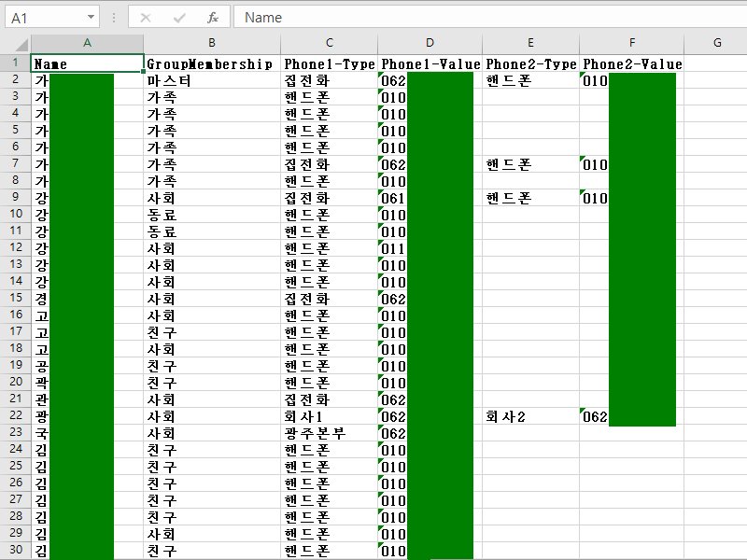The width and height of the screenshot is (747, 560).
Task: Select the 가족 cell in row 3
Action: click(212, 97)
